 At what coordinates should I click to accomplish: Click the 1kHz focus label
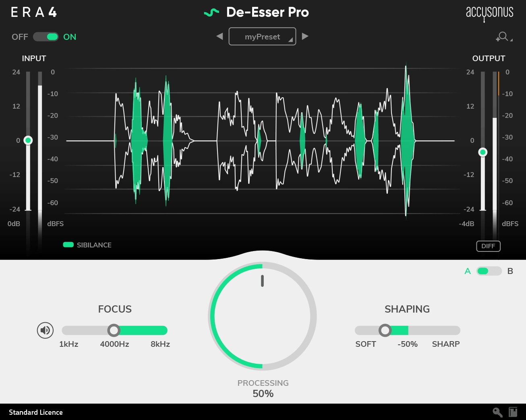tap(68, 344)
